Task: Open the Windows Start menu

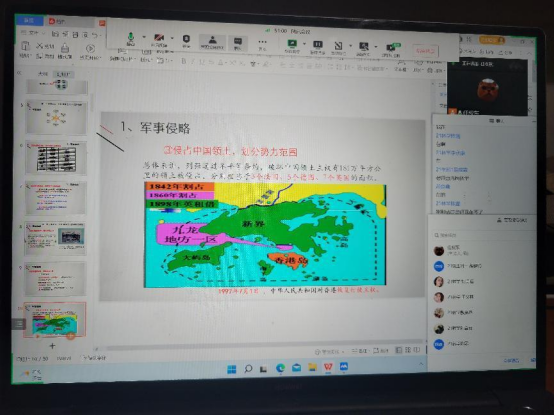Action: [231, 369]
